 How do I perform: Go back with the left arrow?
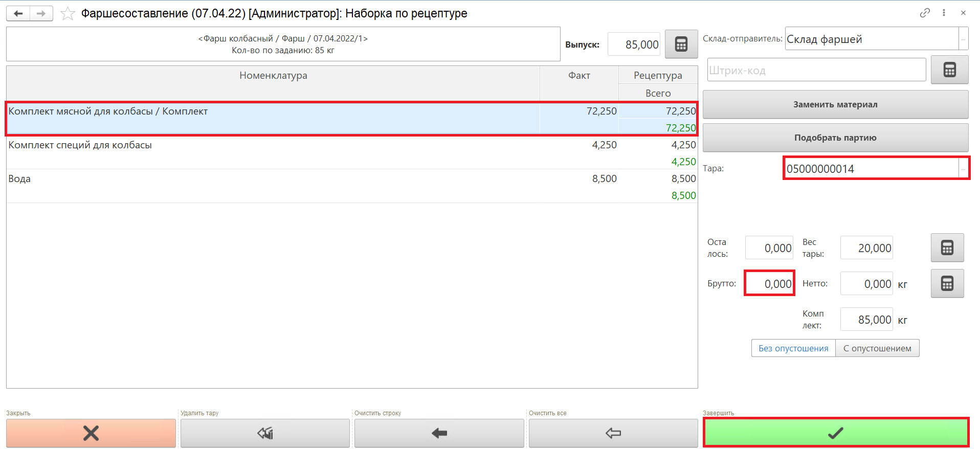18,13
